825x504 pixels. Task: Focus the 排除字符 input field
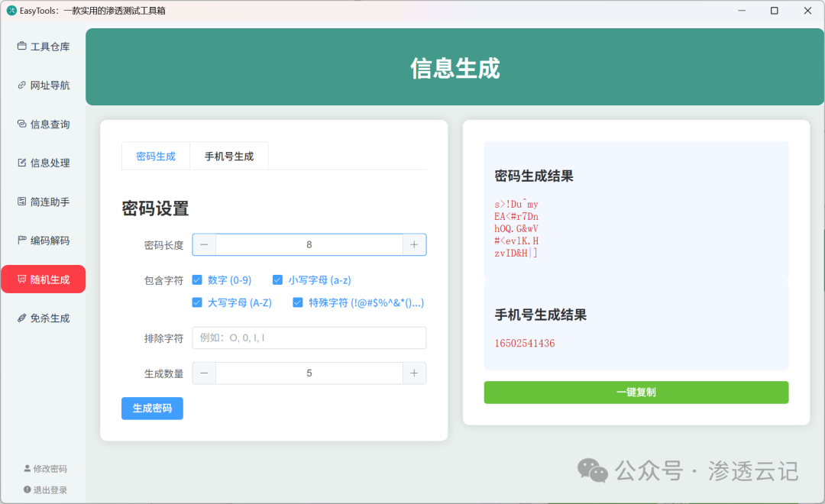pyautogui.click(x=309, y=338)
